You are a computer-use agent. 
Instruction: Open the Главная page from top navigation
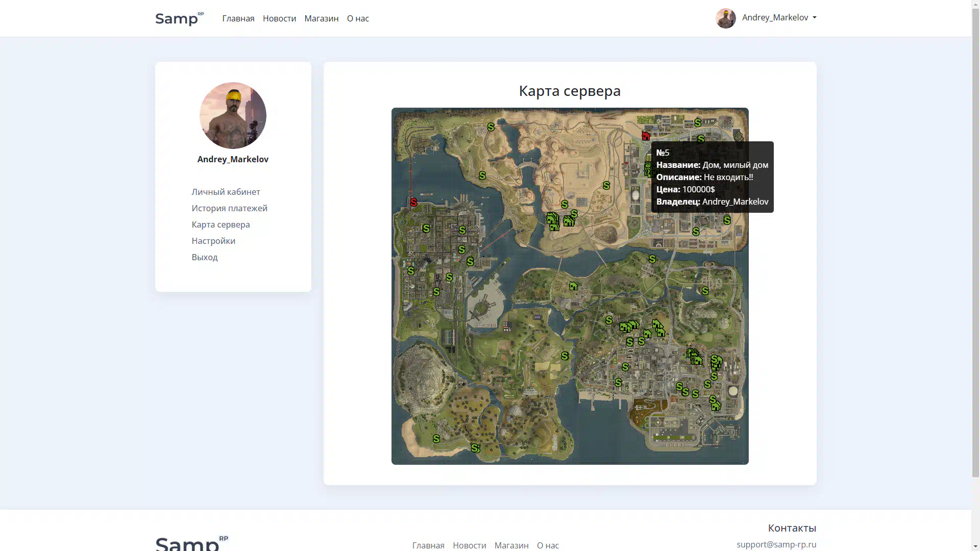(238, 18)
